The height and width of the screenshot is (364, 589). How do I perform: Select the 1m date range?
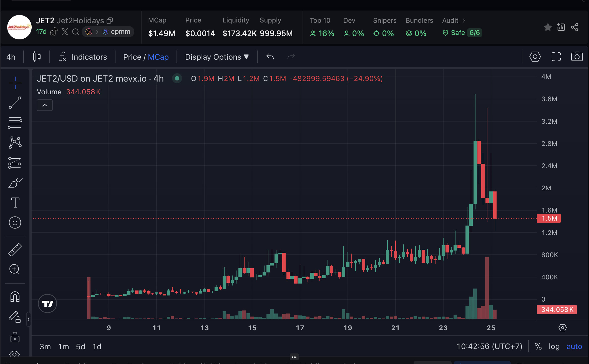[64, 347]
